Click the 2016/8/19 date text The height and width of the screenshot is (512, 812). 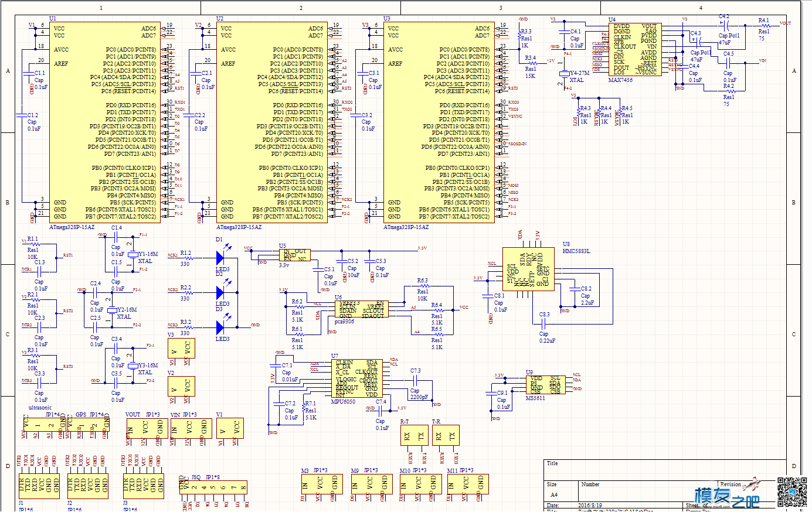coord(591,505)
